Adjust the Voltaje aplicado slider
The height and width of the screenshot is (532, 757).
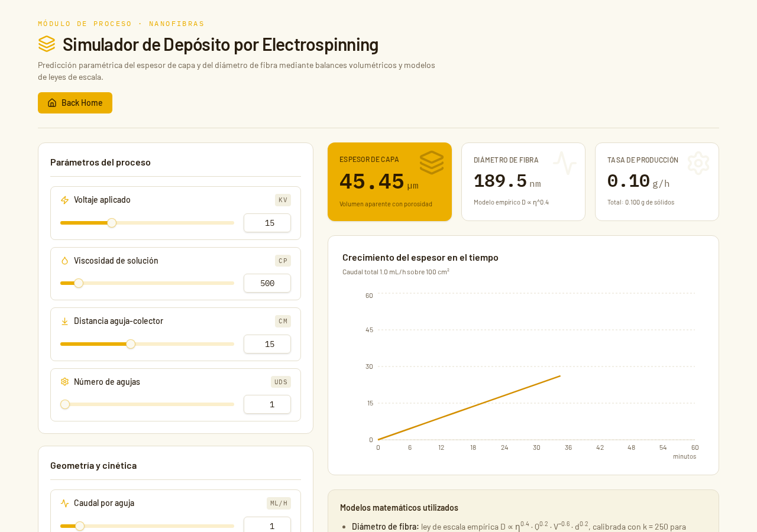coord(147,223)
